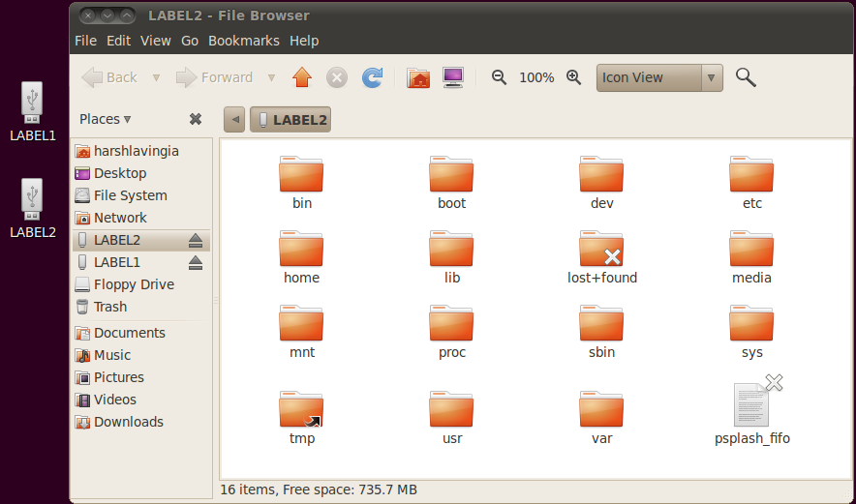Open Network in sidebar
856x504 pixels.
[x=142, y=219]
